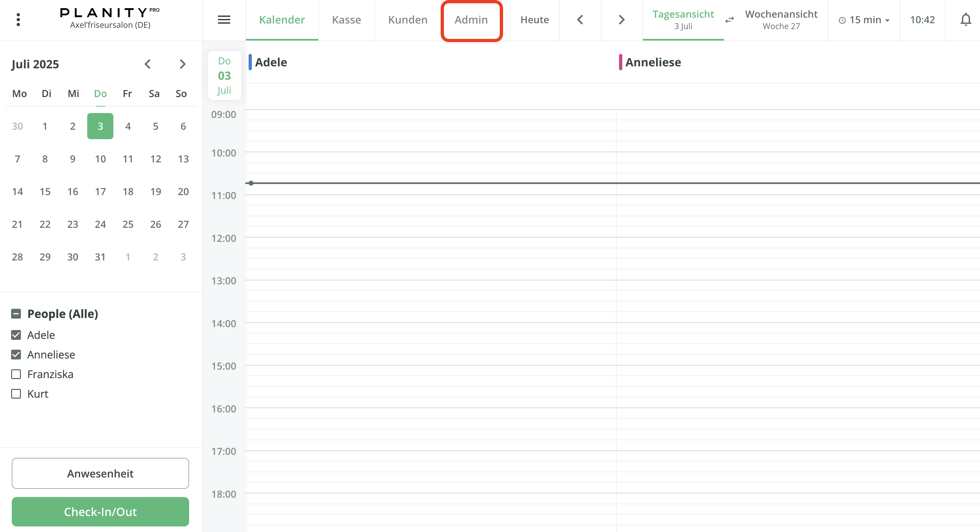Open the Kasse tab
This screenshot has width=980, height=532.
coord(346,20)
